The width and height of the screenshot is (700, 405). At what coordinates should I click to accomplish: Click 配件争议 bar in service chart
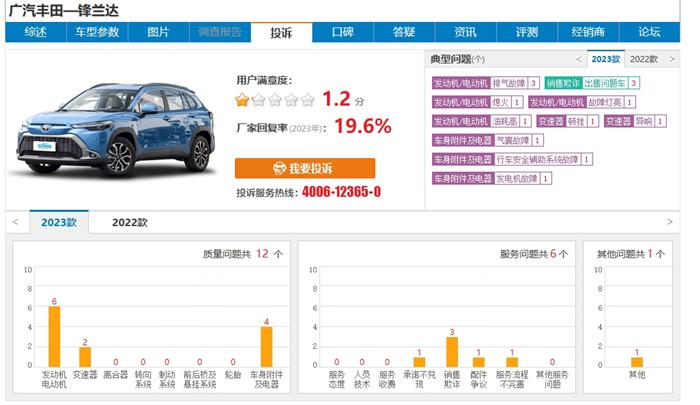click(479, 362)
